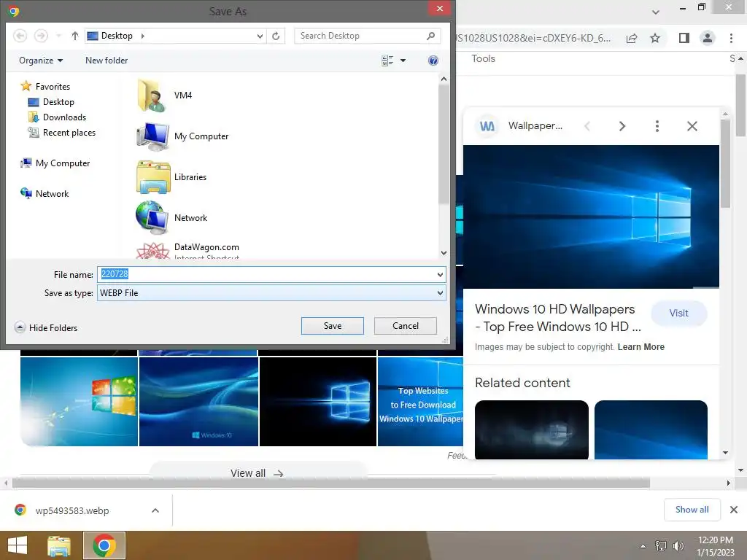Change the folder view layout icon
This screenshot has height=560, width=747.
click(x=387, y=61)
